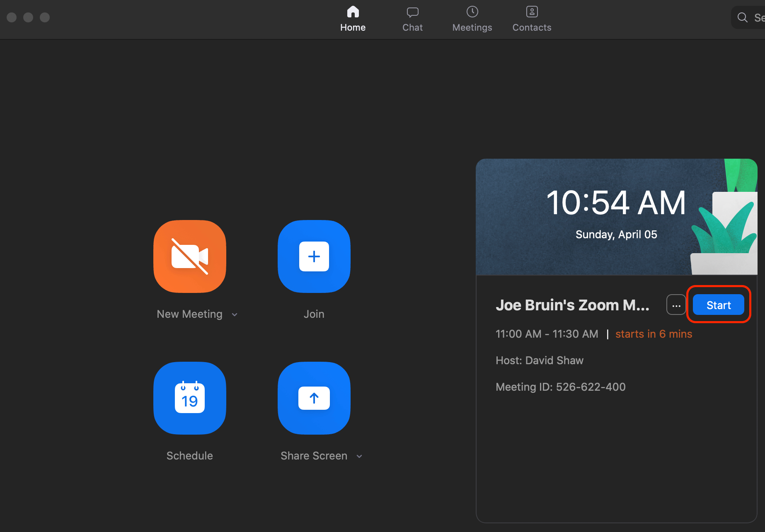765x532 pixels.
Task: Click the 10:54 AM clock display
Action: coord(616,203)
